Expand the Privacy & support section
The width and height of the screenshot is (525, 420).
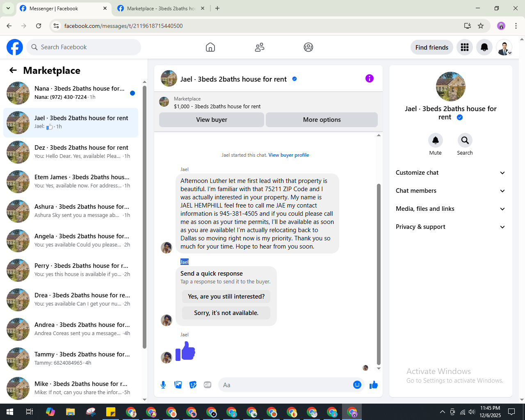[x=451, y=227]
